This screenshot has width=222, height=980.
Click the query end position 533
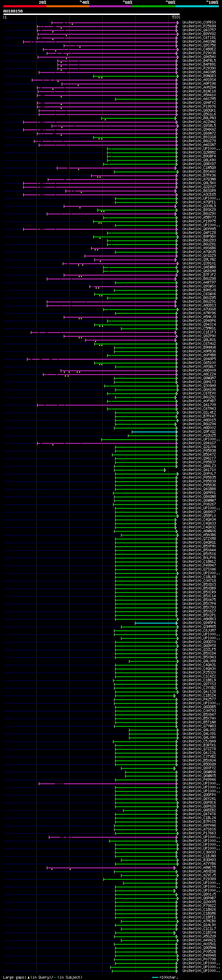[175, 17]
